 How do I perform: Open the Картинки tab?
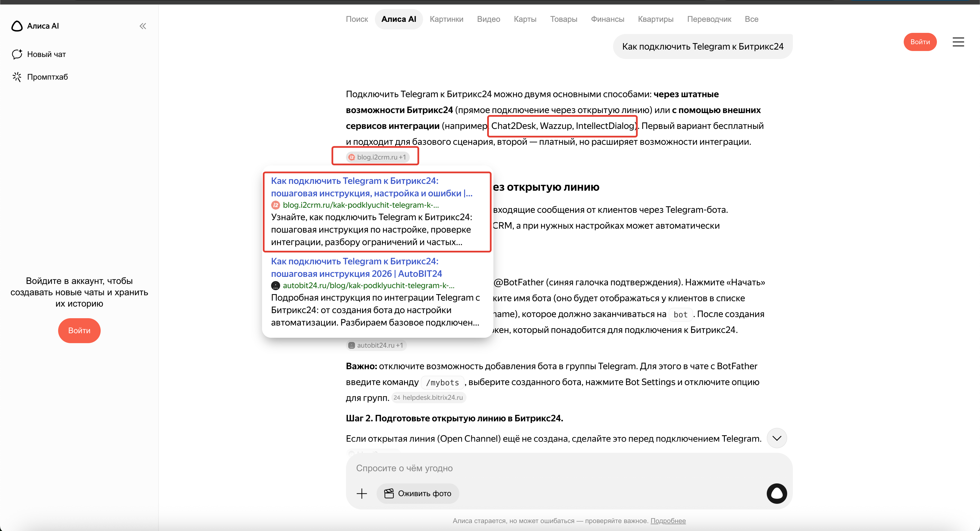(x=446, y=19)
